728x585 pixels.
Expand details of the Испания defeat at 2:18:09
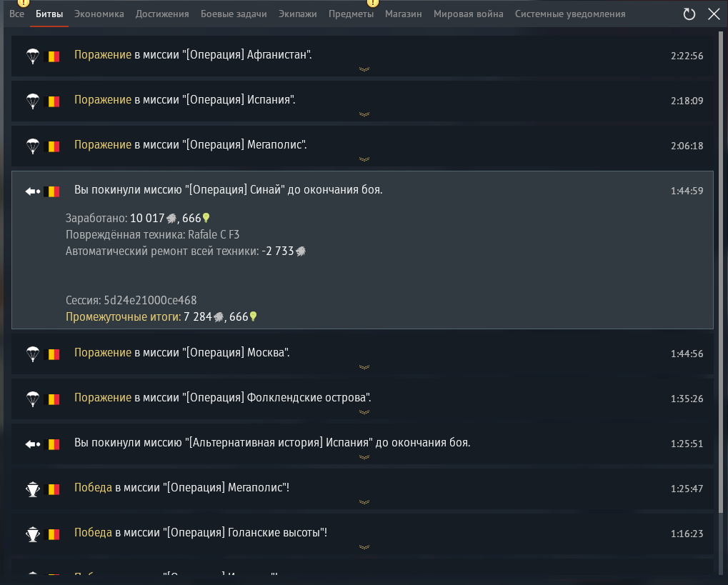[x=364, y=114]
